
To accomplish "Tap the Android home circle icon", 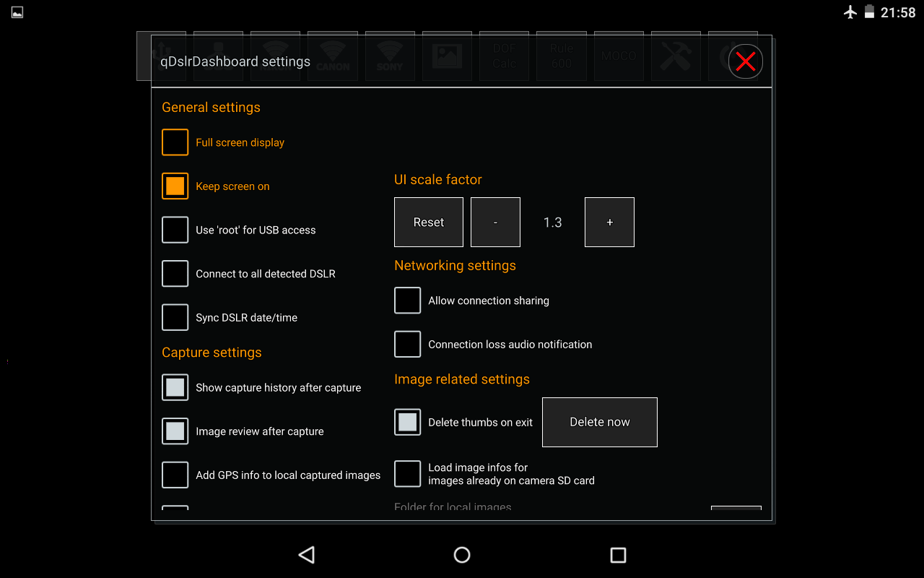I will click(462, 555).
